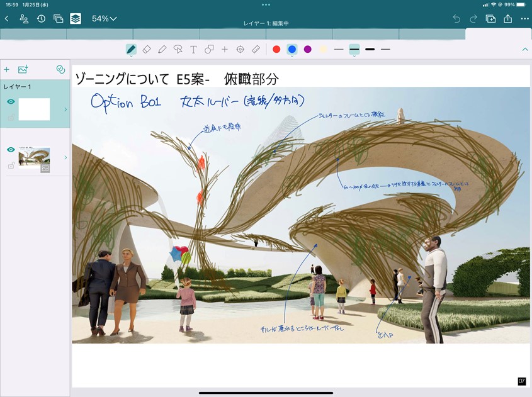Select the lasso selection tool
Viewport: 532px width, 397px height.
click(178, 49)
